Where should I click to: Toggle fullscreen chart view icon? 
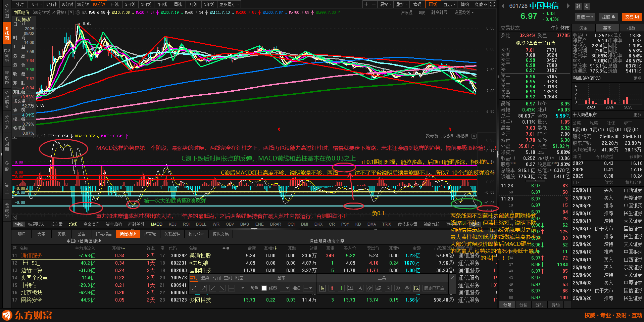[492, 4]
